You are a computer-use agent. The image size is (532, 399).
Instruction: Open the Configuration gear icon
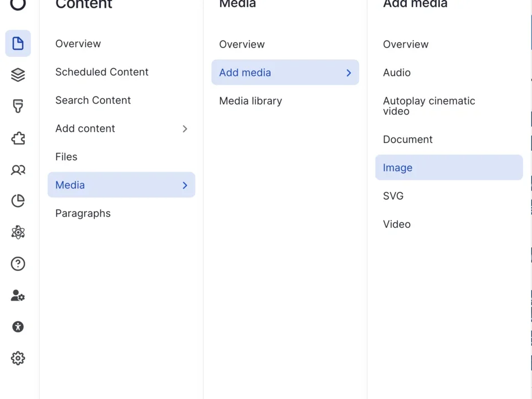18,358
